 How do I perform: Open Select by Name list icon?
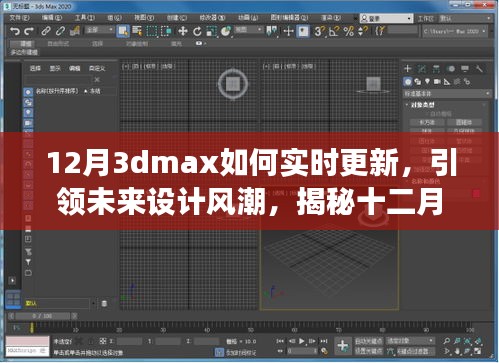pos(137,31)
